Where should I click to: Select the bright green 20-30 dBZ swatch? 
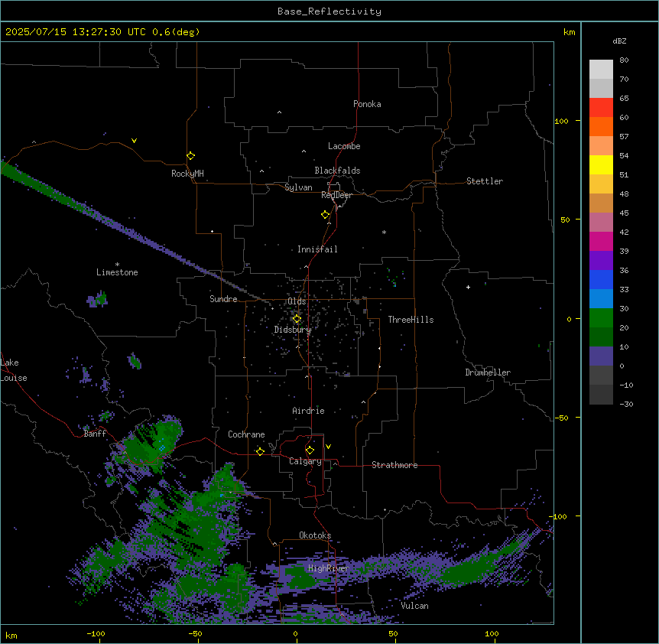601,318
